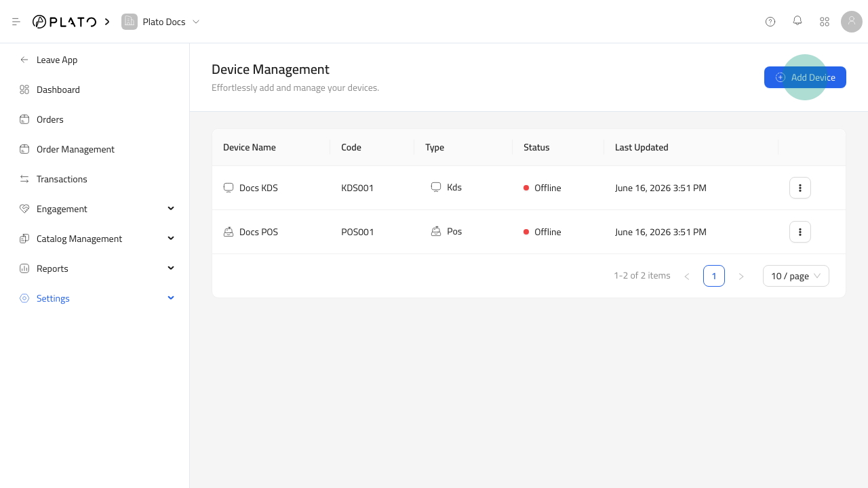Open the help question mark icon

pos(770,22)
